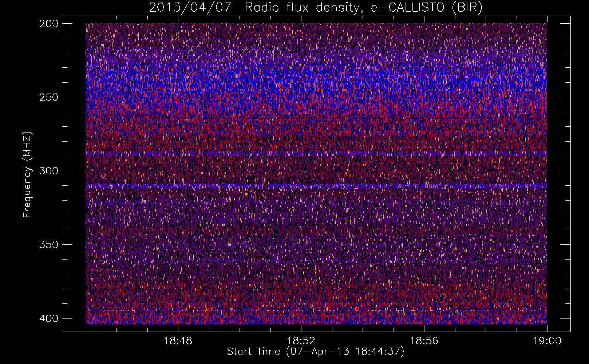Click the 200 frequency tick label
Viewport: 589px width, 364px height.
(49, 23)
